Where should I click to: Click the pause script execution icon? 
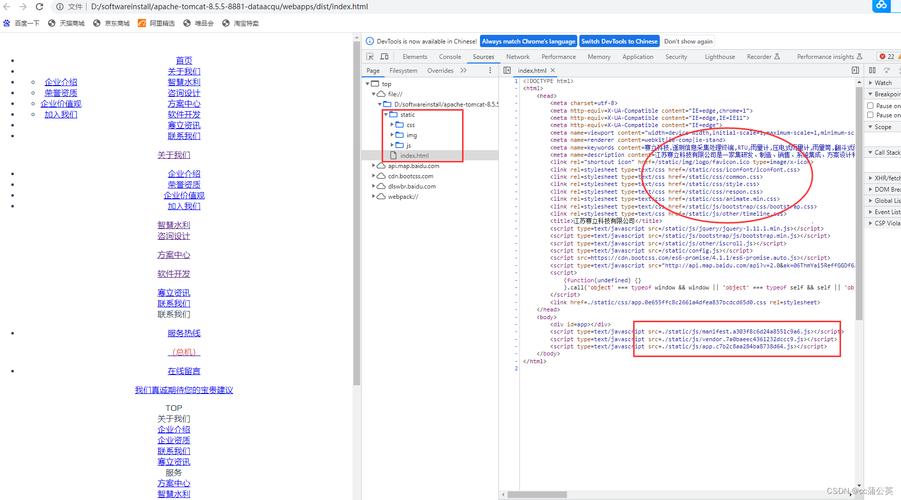pyautogui.click(x=872, y=70)
